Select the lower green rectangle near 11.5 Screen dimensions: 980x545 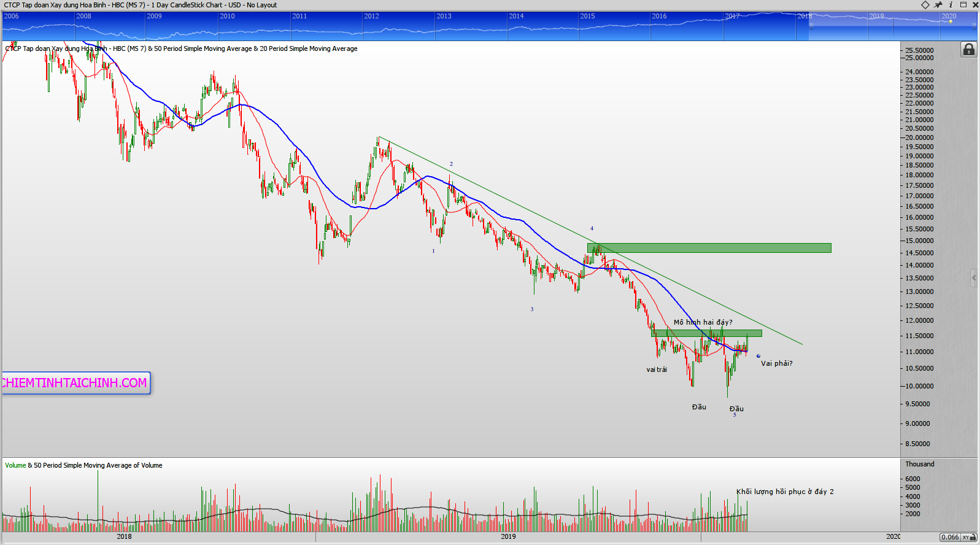(x=706, y=333)
